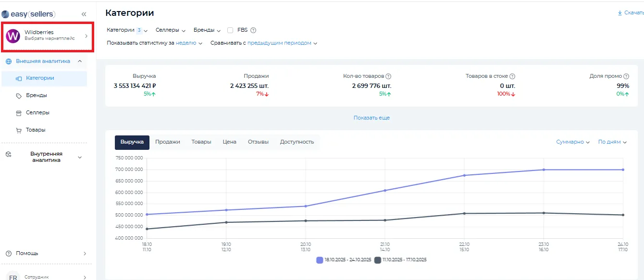Click the Показать еще link
The image size is (644, 280).
(372, 118)
